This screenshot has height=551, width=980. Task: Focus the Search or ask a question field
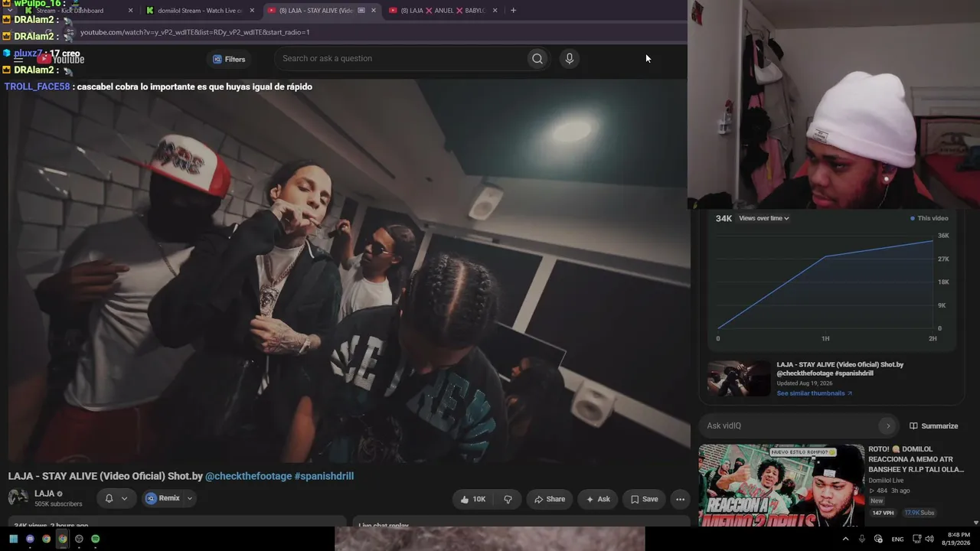(402, 59)
